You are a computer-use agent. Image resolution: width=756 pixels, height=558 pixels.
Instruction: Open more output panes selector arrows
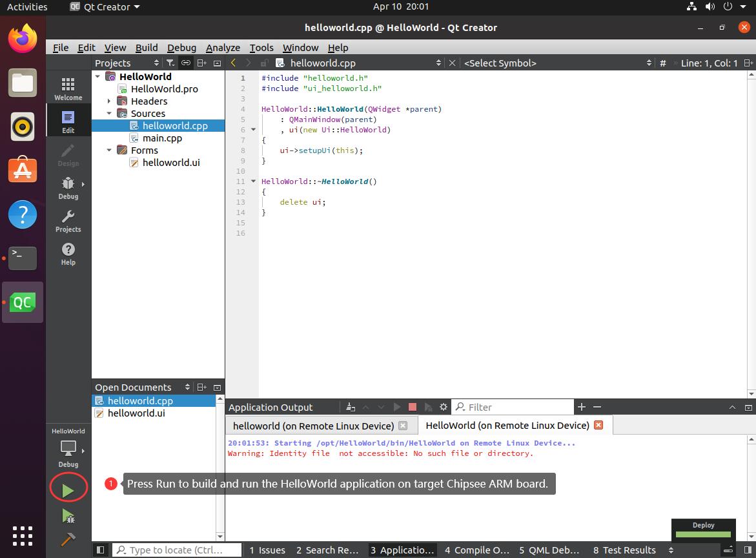(x=671, y=550)
